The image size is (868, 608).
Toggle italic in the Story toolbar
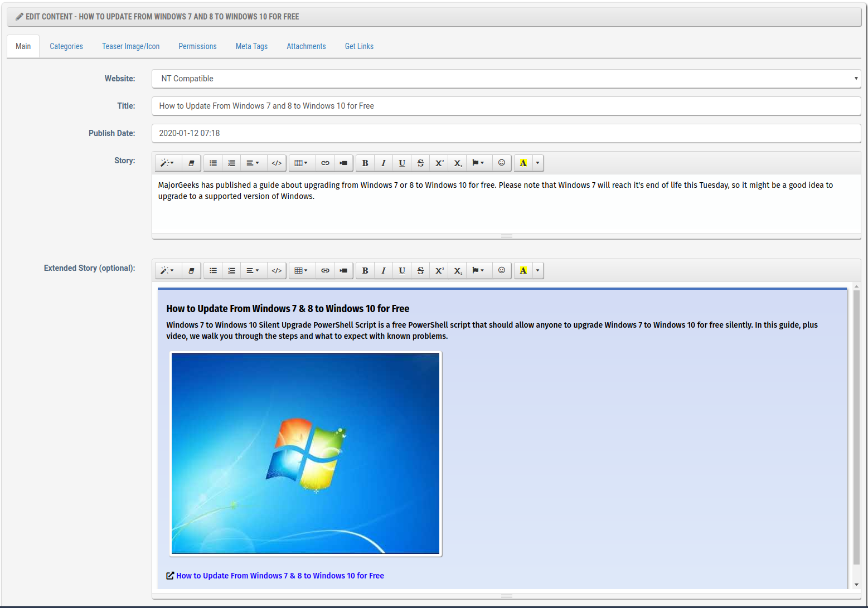pos(384,163)
